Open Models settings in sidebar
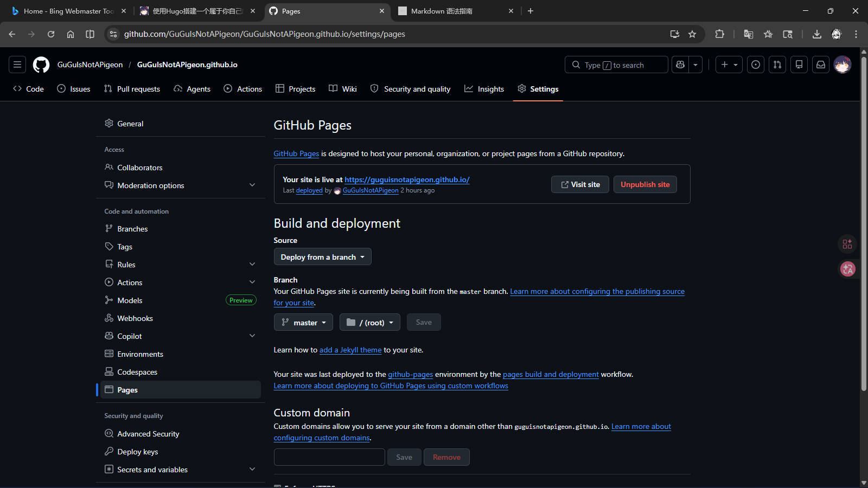This screenshot has width=868, height=488. click(x=181, y=300)
